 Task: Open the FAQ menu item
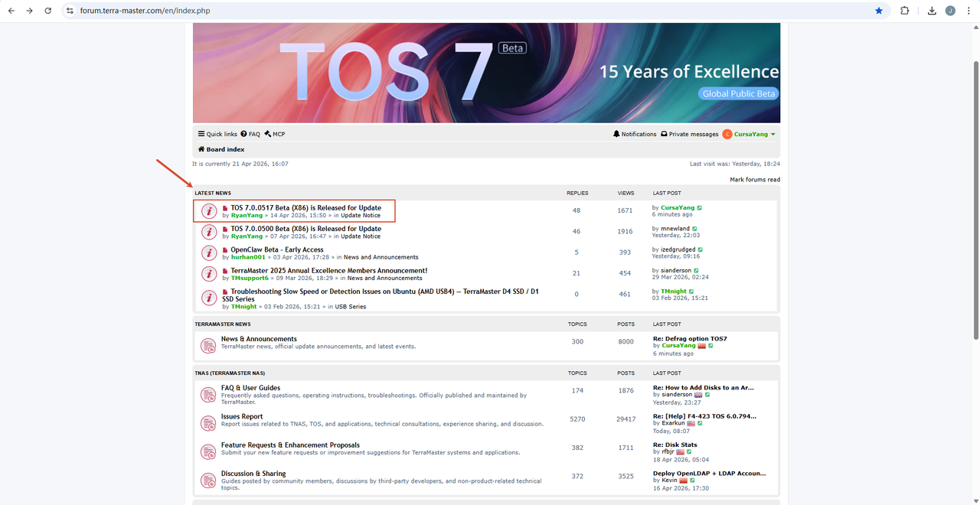pyautogui.click(x=250, y=134)
